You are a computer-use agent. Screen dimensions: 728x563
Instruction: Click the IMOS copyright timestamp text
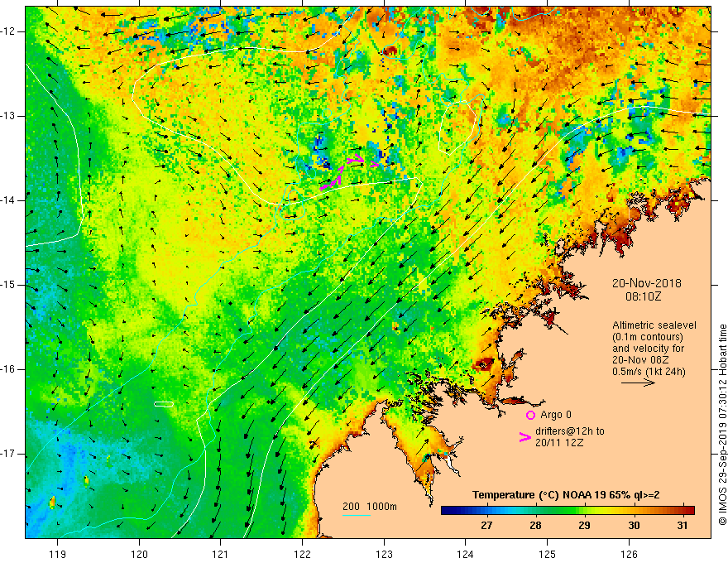[x=722, y=425]
